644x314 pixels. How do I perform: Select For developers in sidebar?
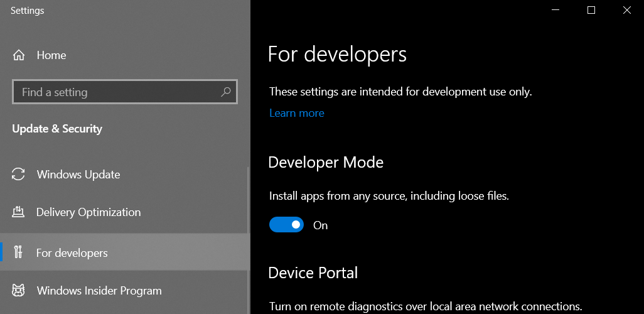click(125, 252)
